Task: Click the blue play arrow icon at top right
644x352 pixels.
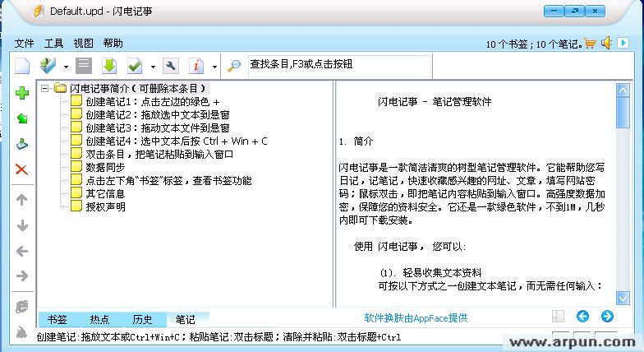Action: pyautogui.click(x=623, y=43)
